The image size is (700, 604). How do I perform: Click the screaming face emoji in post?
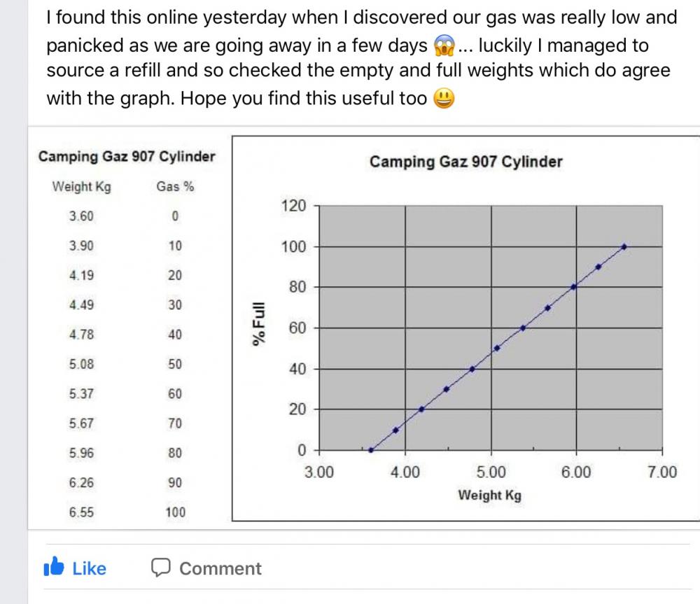pyautogui.click(x=444, y=45)
